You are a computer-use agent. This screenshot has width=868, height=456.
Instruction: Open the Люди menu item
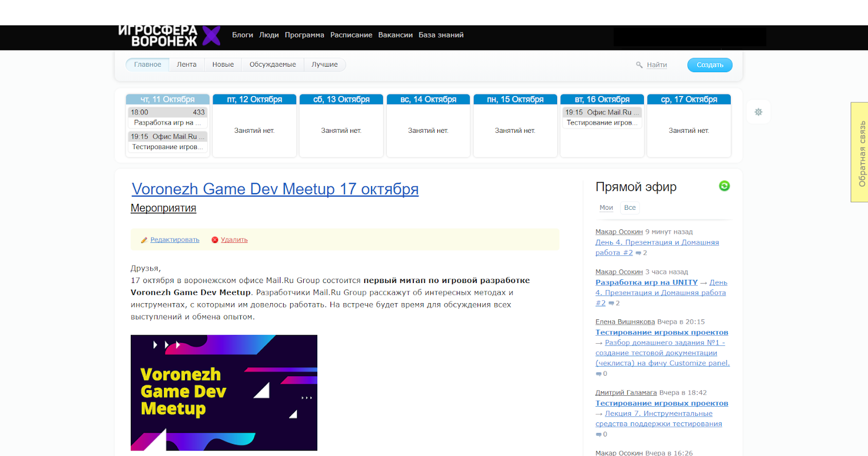click(x=269, y=35)
